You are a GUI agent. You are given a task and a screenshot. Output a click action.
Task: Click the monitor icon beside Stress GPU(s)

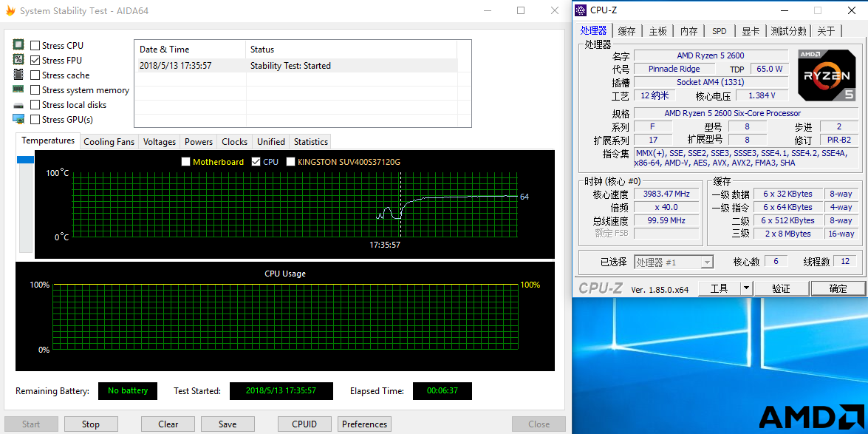(x=18, y=119)
